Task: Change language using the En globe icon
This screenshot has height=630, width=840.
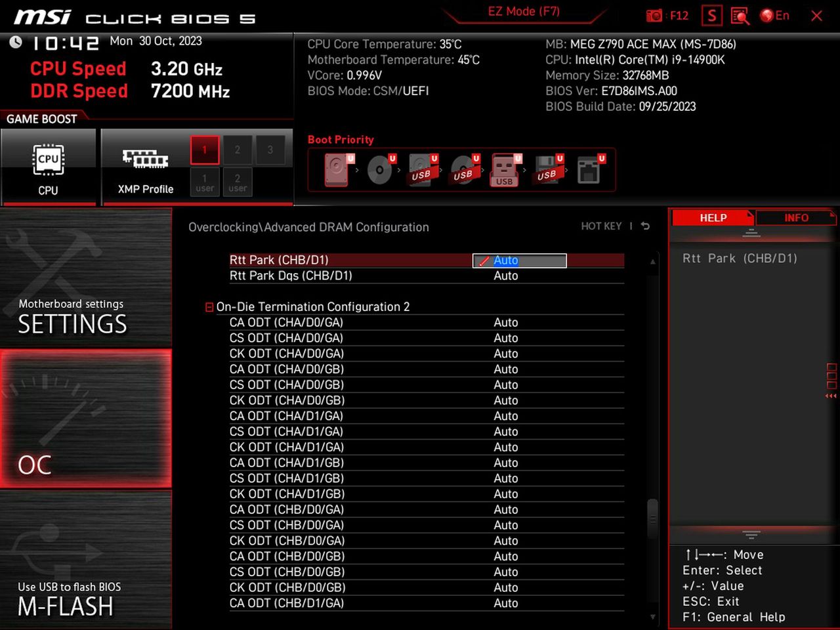Action: point(774,16)
